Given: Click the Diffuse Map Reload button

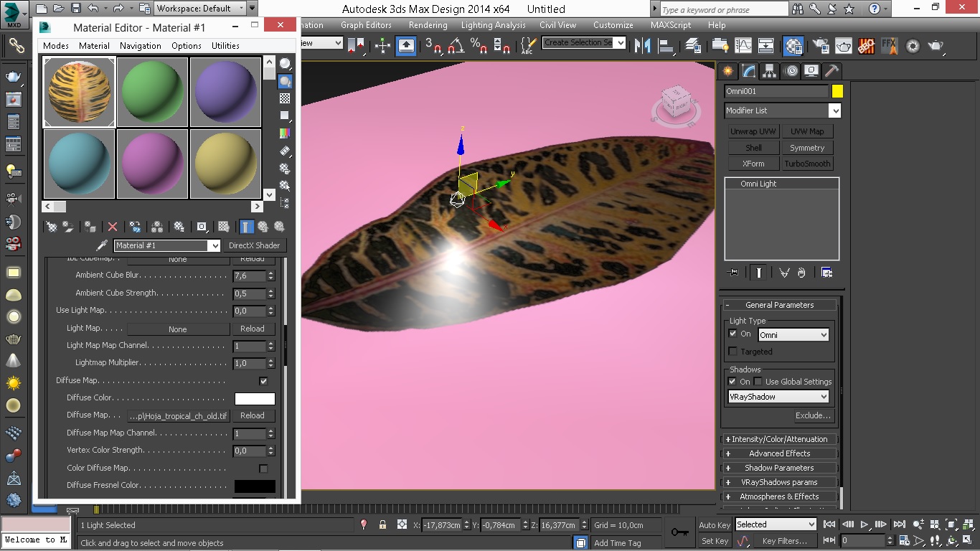Looking at the screenshot, I should [x=253, y=415].
